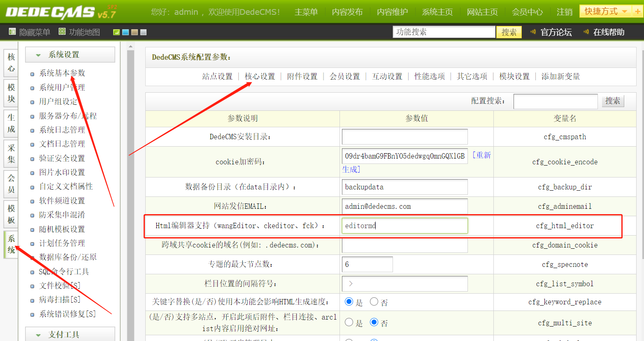Select 是 for 关键字替换 option
This screenshot has height=341, width=644.
pyautogui.click(x=349, y=301)
